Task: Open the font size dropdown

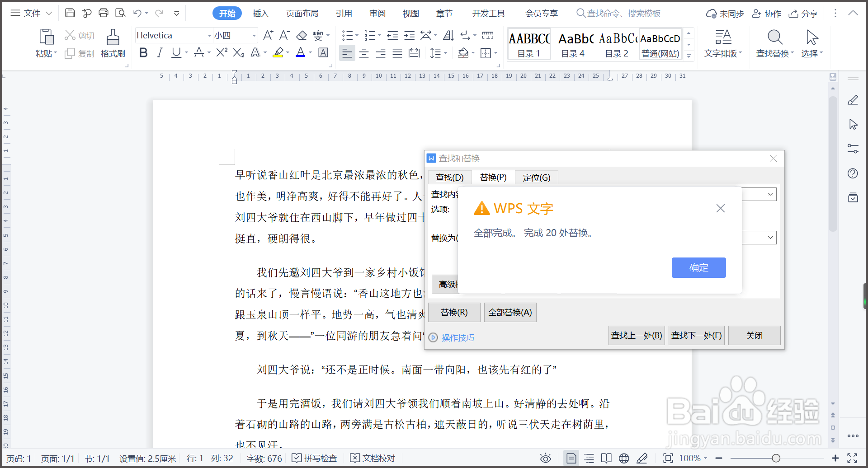Action: [254, 35]
